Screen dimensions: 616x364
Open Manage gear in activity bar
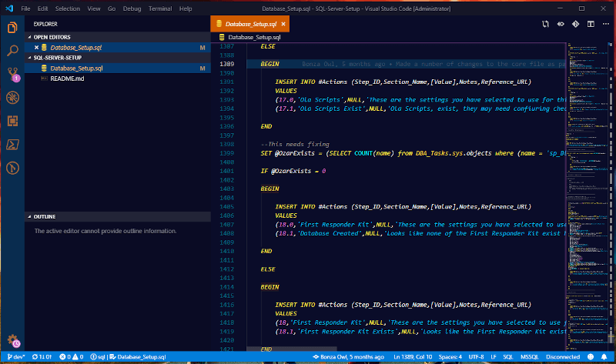tap(13, 340)
